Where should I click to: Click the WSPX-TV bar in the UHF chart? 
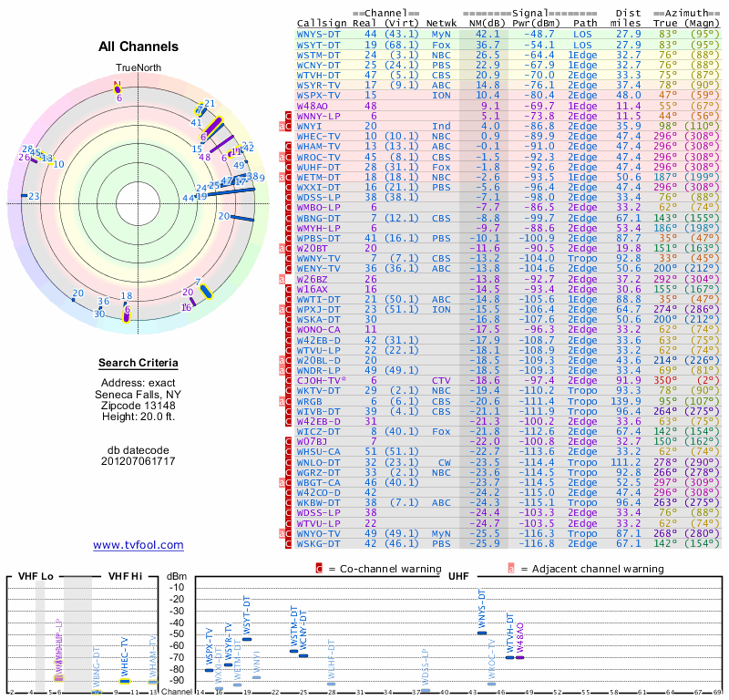210,670
